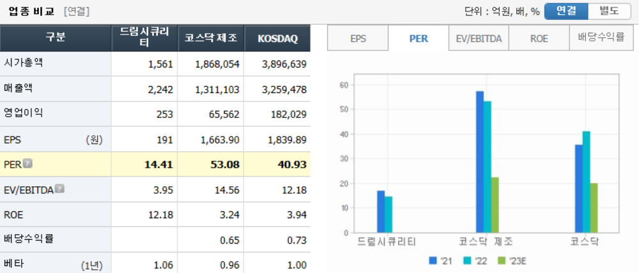Click the '21 blue legend swatch
This screenshot has width=644, height=273.
coord(433,260)
